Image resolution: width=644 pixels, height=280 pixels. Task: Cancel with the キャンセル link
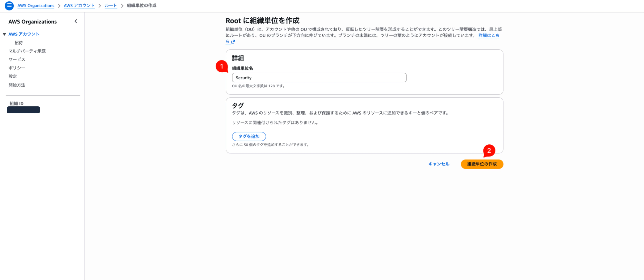pyautogui.click(x=439, y=164)
